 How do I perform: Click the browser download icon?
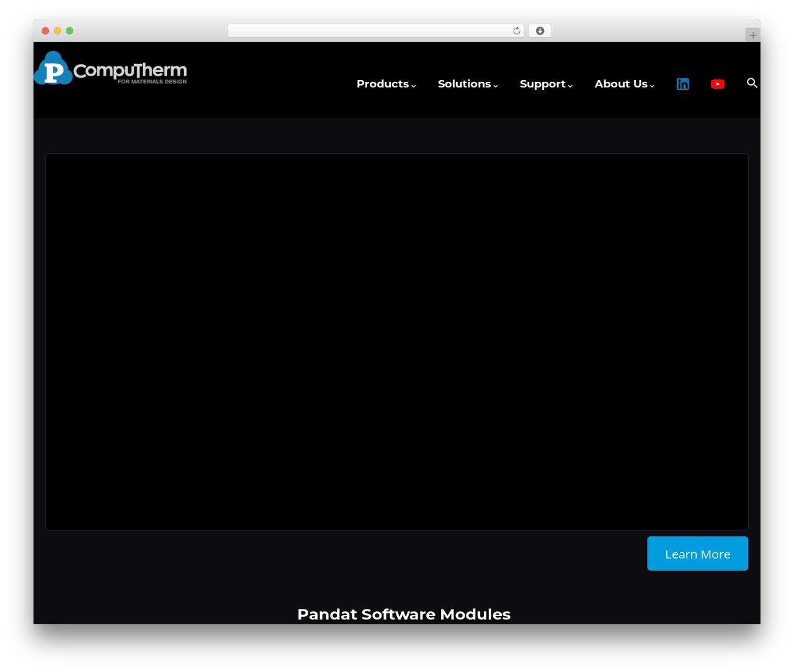(x=540, y=31)
